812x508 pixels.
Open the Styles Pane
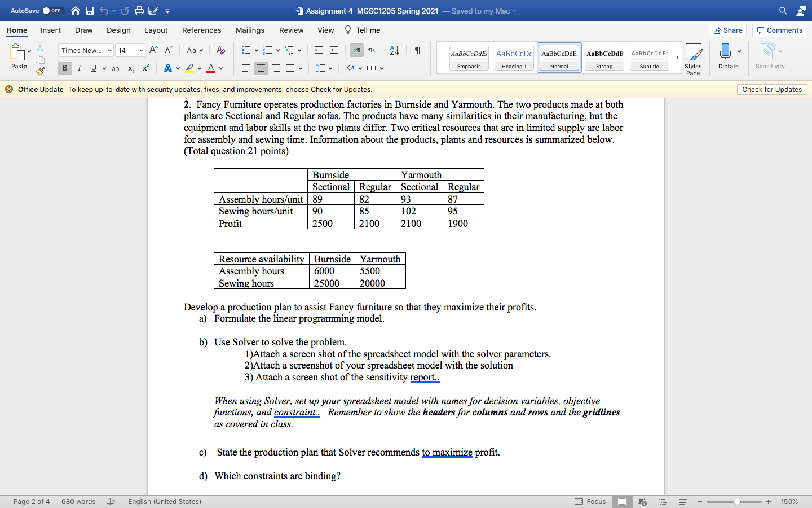coord(693,58)
